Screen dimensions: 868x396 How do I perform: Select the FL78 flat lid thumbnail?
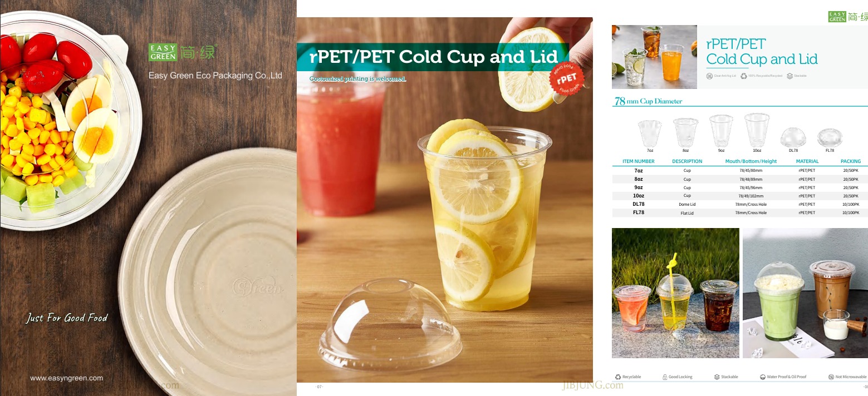point(830,138)
